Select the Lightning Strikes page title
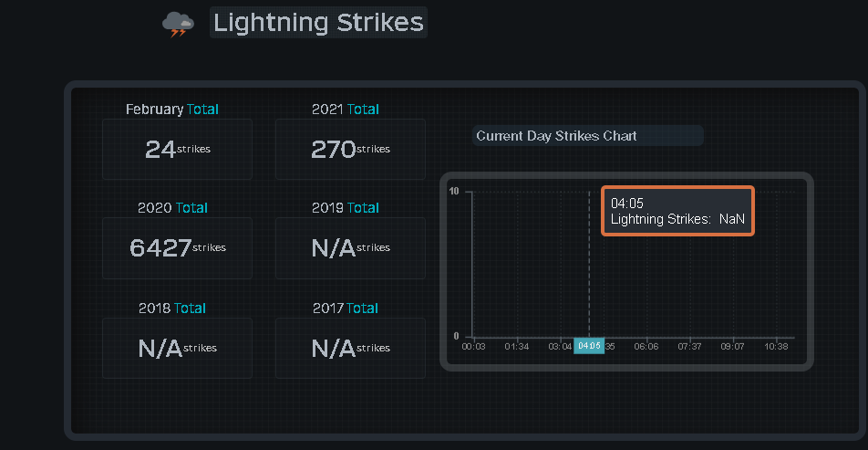Image resolution: width=868 pixels, height=450 pixels. [318, 22]
